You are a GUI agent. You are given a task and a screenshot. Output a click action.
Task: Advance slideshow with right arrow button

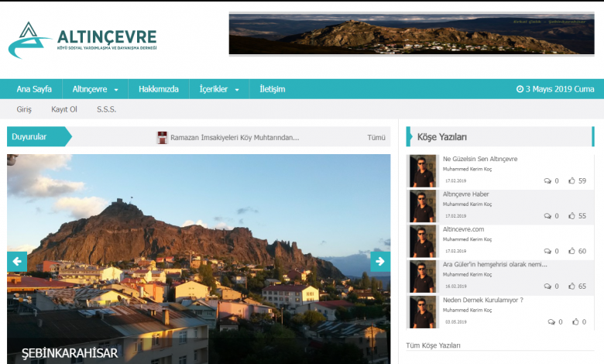pos(379,262)
